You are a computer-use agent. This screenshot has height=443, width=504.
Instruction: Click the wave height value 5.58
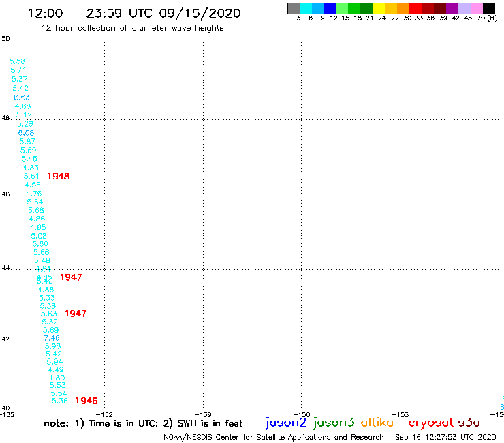click(17, 61)
